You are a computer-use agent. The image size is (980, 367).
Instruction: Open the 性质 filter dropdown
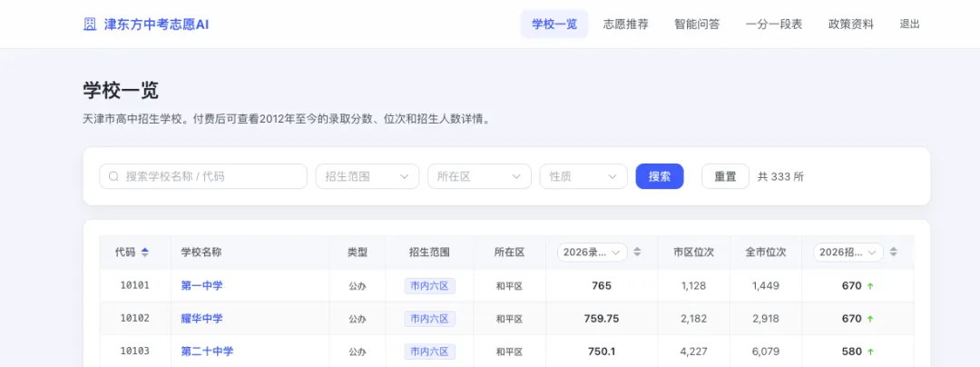point(583,176)
